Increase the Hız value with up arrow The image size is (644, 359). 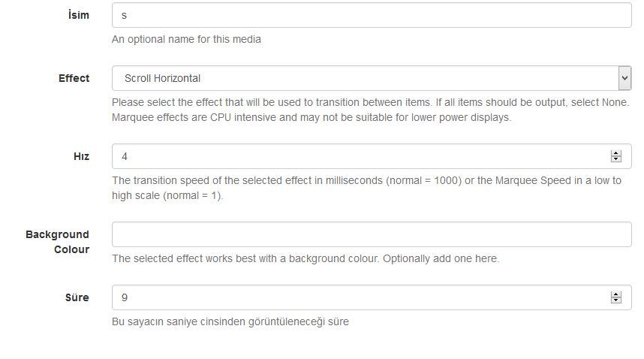pos(616,153)
